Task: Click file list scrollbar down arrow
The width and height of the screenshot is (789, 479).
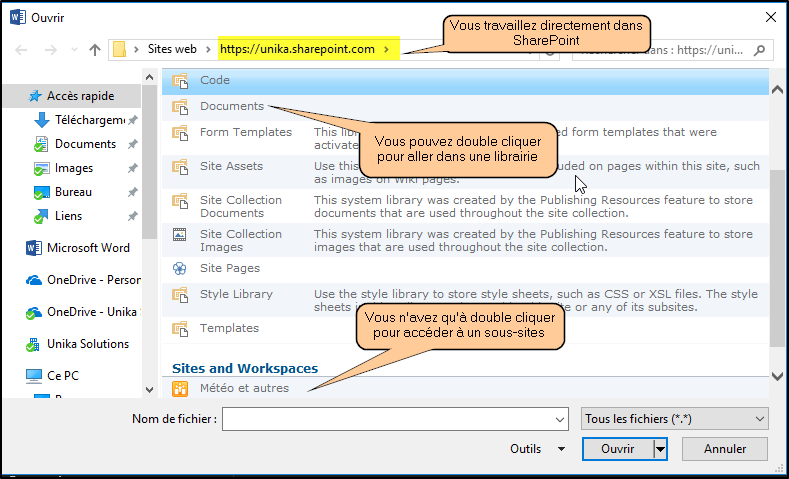Action: [777, 376]
